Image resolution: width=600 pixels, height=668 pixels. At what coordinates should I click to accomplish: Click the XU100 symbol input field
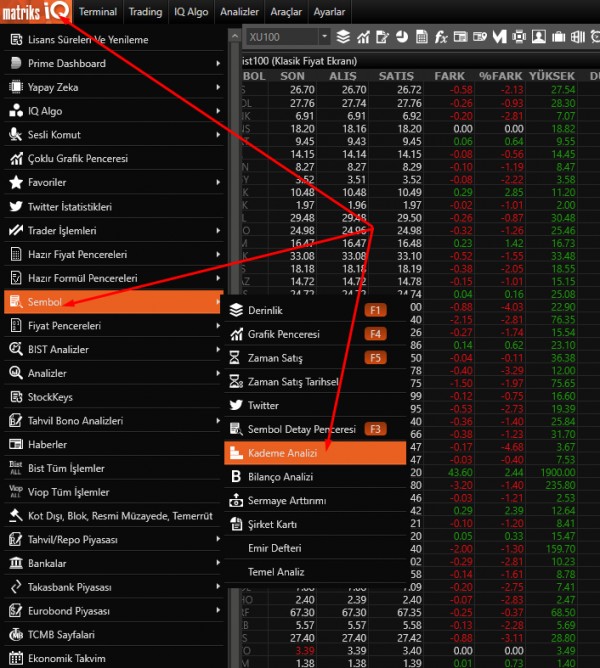[x=283, y=37]
